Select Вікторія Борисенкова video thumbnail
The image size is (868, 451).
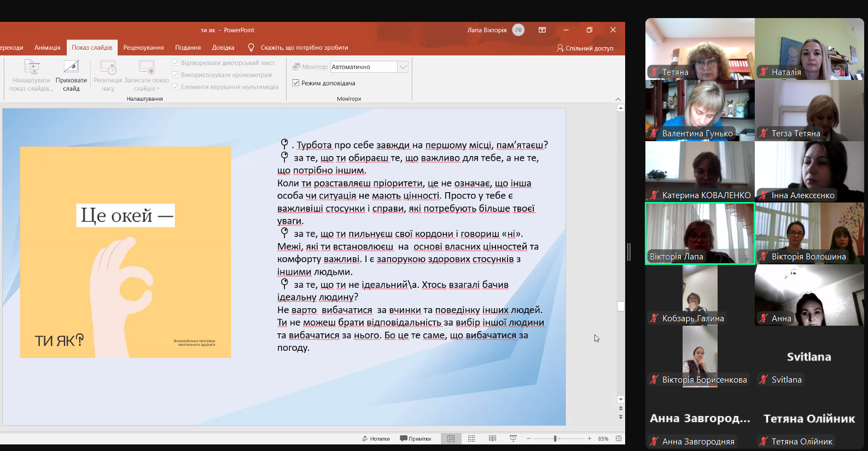coord(700,357)
